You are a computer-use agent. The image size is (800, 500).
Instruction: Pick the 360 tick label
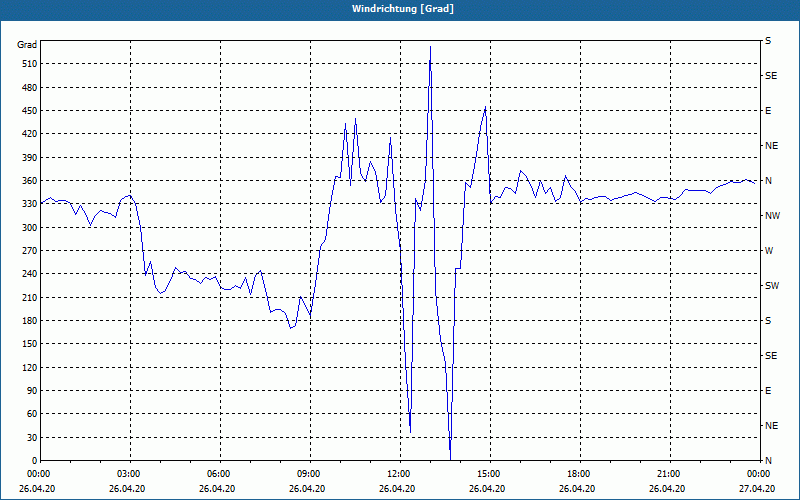[29, 181]
